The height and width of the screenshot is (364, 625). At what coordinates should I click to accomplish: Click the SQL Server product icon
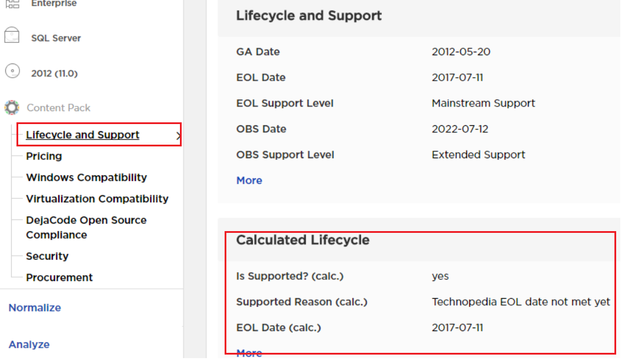pos(12,37)
